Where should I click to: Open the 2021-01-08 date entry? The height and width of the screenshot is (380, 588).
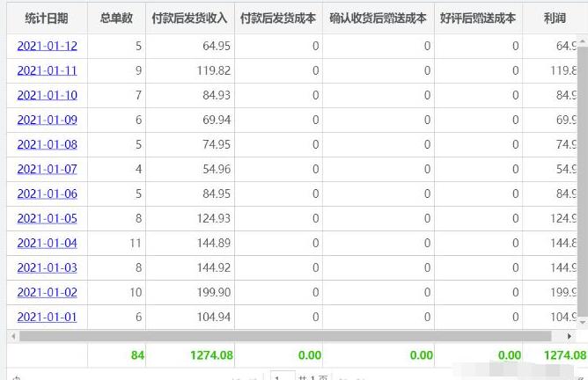pyautogui.click(x=47, y=144)
